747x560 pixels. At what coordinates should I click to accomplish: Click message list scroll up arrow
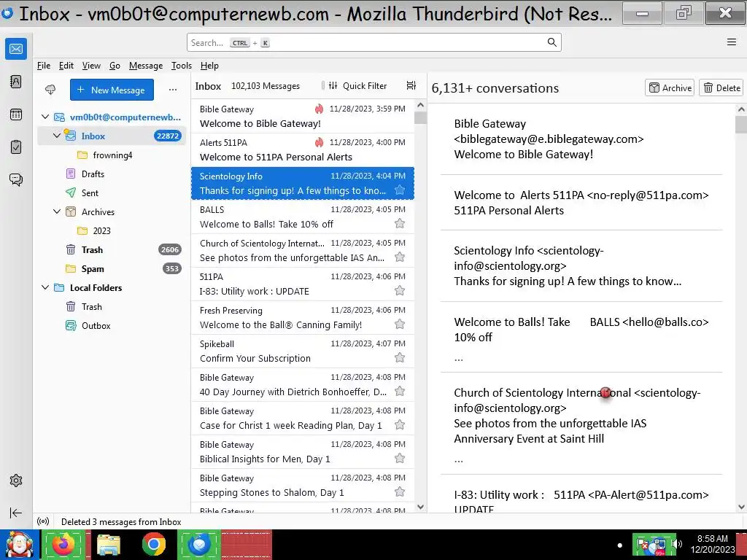420,105
